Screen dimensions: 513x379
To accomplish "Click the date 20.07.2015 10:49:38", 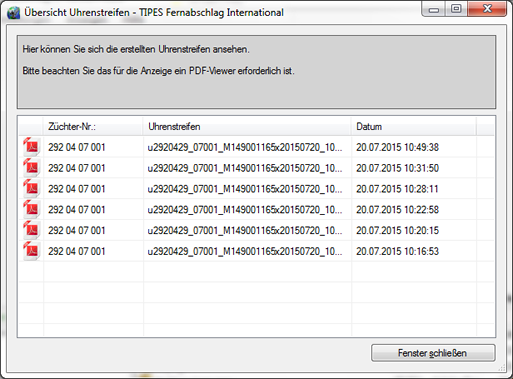I will tap(397, 147).
